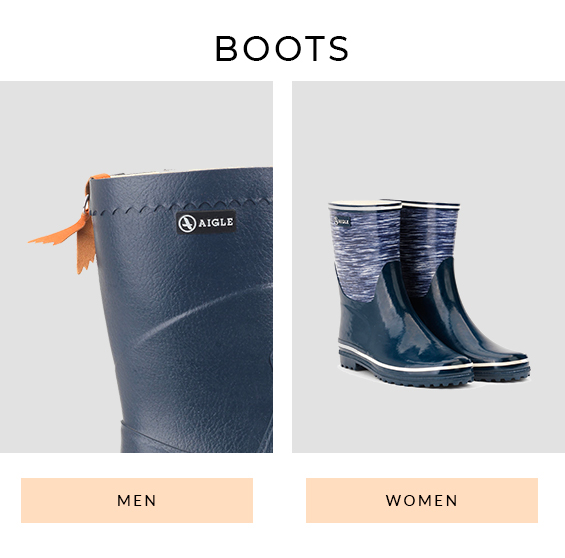Click the AIGLE lettering on boot label
The height and width of the screenshot is (558, 565).
point(216,223)
